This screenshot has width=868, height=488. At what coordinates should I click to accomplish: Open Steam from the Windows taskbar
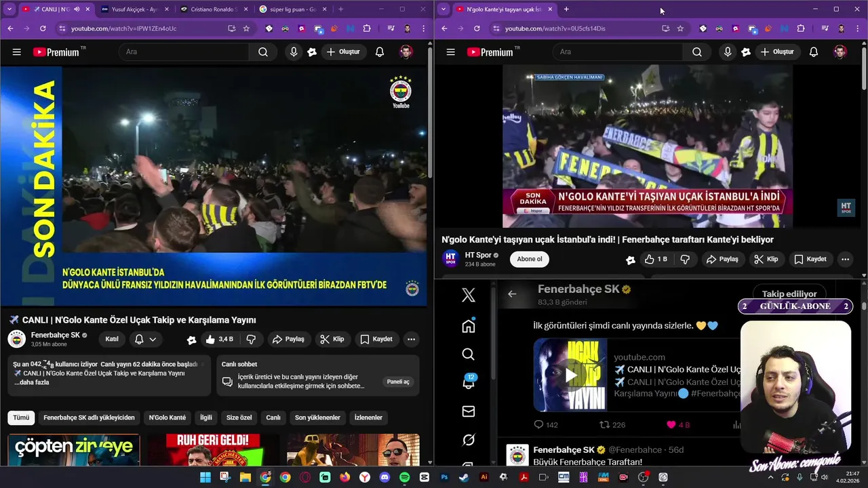coord(464,477)
